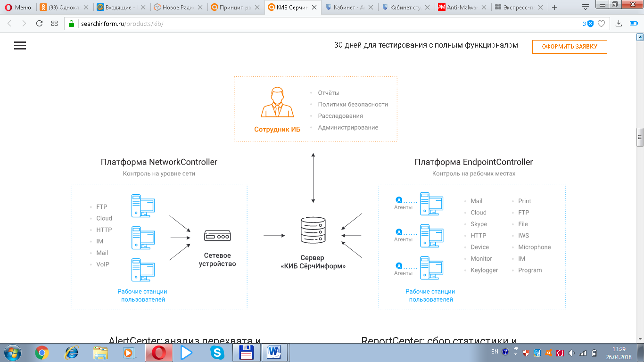The width and height of the screenshot is (644, 362).
Task: Open the Windows Start menu
Action: (x=13, y=353)
